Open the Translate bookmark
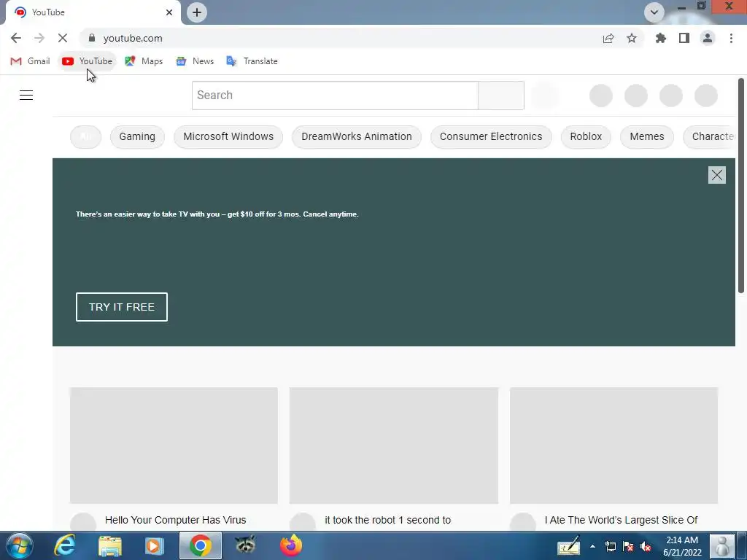 point(252,61)
